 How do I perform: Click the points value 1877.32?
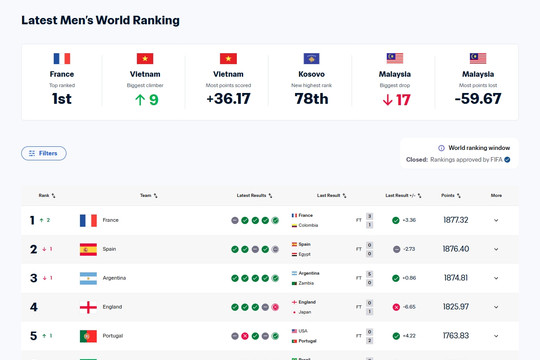(x=456, y=220)
